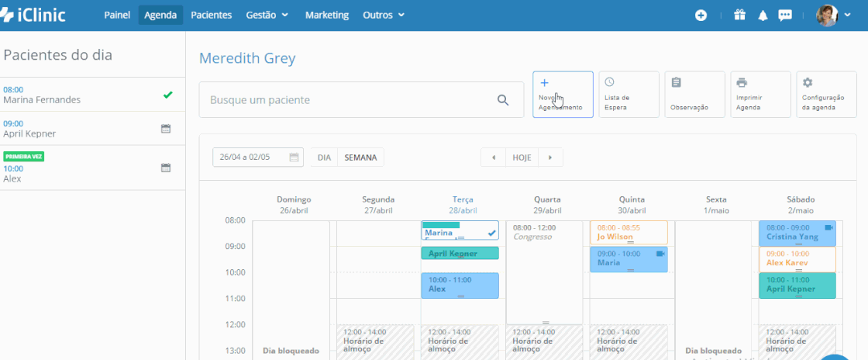Screen dimensions: 868x360
Task: Open Maria 09:00 - 10:00 appointment
Action: [x=629, y=259]
